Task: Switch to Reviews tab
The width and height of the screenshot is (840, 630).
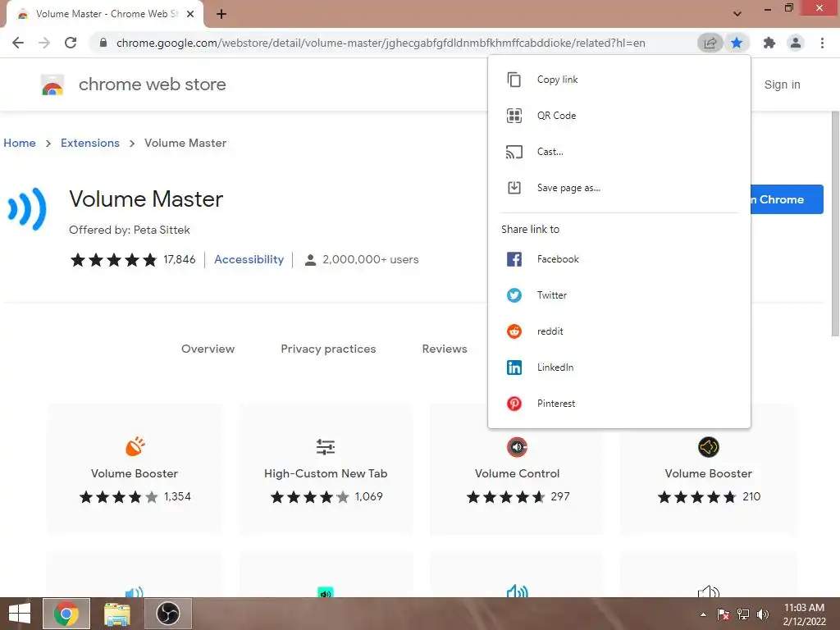Action: tap(445, 349)
